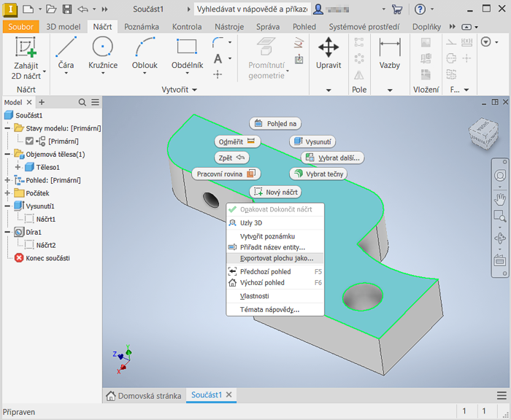Click the help search input field
Viewport: 511px width, 420px height.
click(x=252, y=9)
